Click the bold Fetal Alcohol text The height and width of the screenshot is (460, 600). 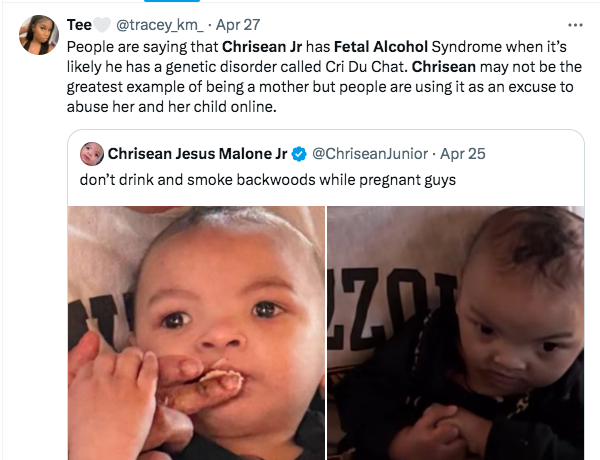click(375, 46)
